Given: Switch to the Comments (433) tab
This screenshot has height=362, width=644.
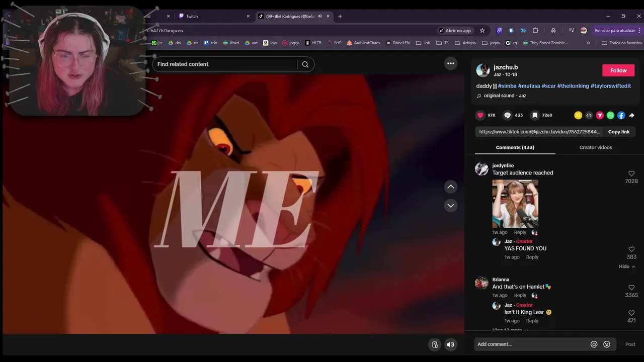Looking at the screenshot, I should tap(515, 147).
